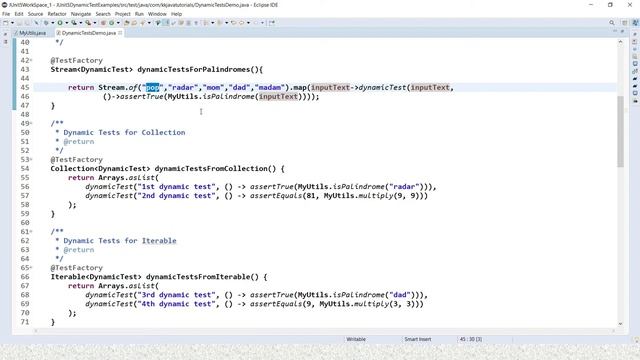Click the "madam" string on line 45

pos(270,87)
